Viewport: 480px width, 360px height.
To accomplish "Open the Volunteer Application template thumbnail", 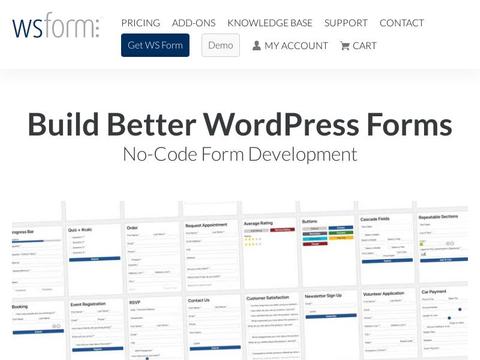I will tap(389, 324).
